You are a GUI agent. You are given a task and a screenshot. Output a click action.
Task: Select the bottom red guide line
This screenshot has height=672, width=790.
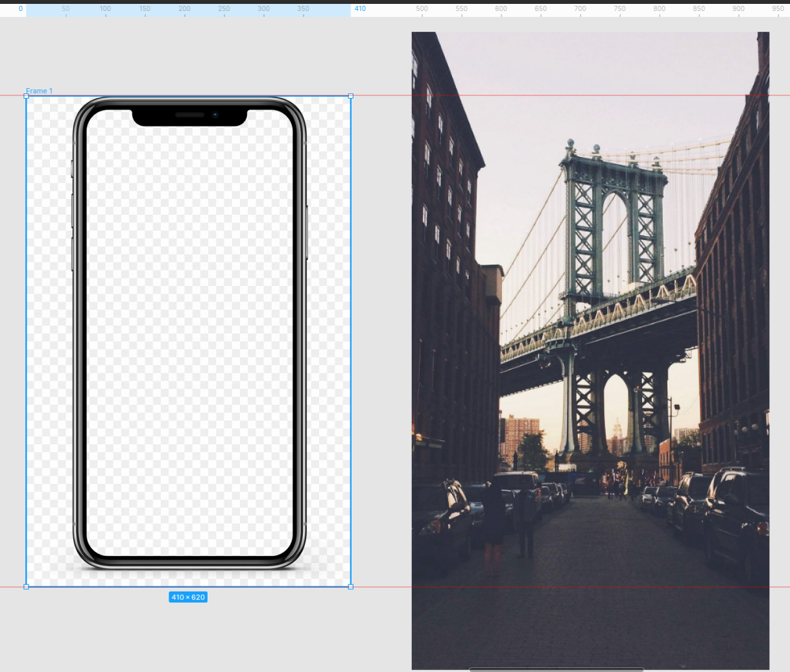(389, 588)
